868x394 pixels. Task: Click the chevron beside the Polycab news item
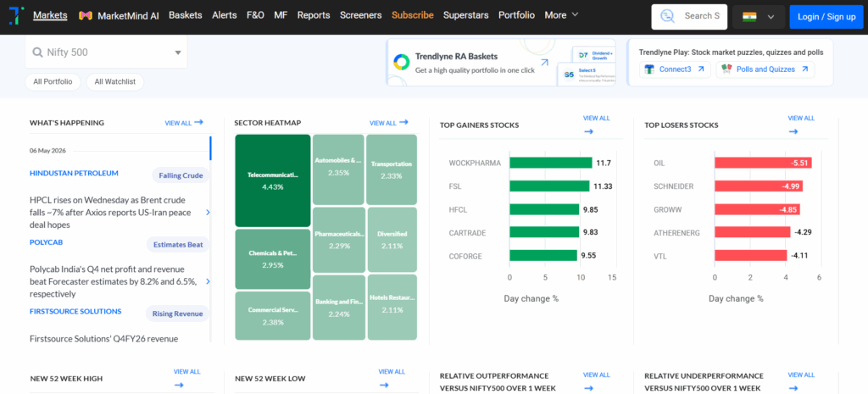click(208, 281)
